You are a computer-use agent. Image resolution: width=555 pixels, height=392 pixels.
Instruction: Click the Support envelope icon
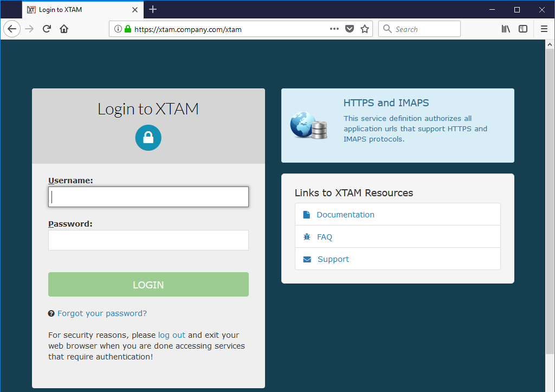306,259
